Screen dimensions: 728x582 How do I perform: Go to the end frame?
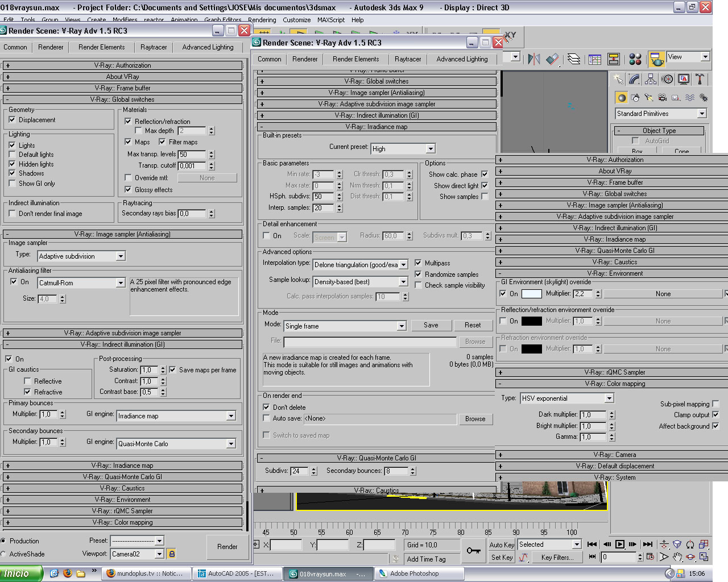tap(648, 544)
